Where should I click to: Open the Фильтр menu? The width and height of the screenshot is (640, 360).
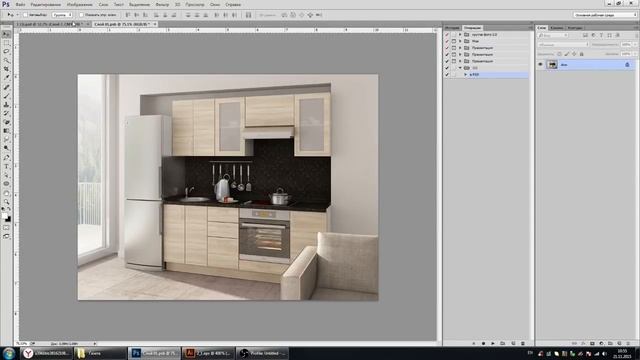(x=162, y=4)
